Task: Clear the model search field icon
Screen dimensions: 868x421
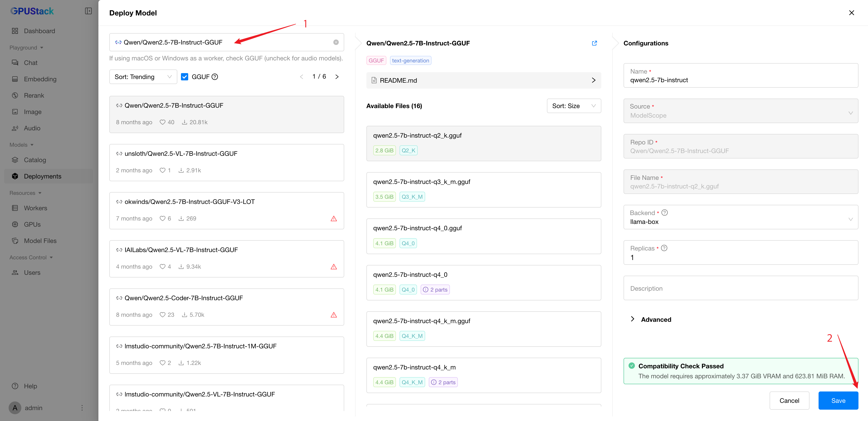Action: [336, 42]
